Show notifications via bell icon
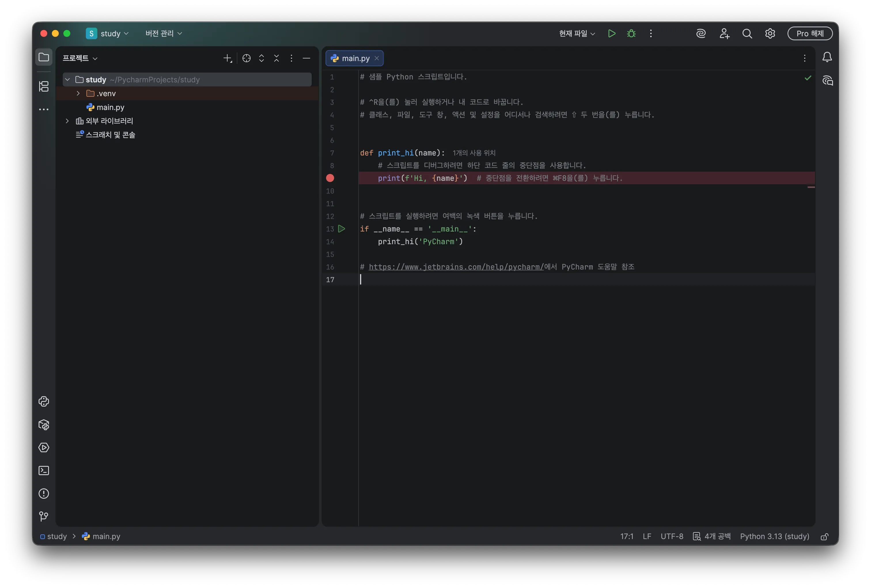The image size is (871, 588). pos(827,57)
